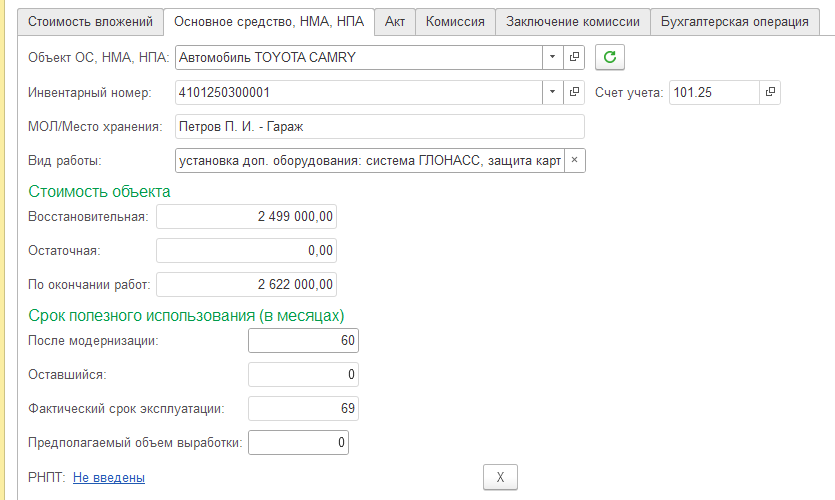Open the Счет учета 101.25 record icon
This screenshot has height=500, width=835.
770,93
